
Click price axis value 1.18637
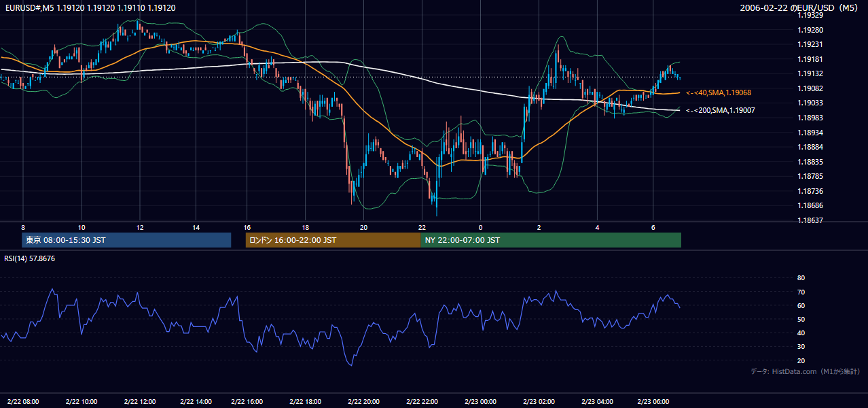[810, 220]
